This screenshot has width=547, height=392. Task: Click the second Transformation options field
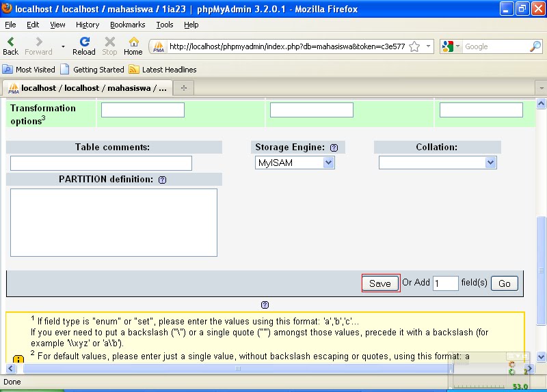point(312,110)
